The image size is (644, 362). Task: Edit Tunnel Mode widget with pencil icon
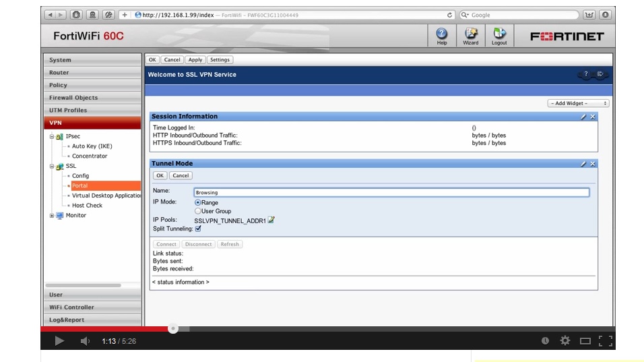click(583, 164)
